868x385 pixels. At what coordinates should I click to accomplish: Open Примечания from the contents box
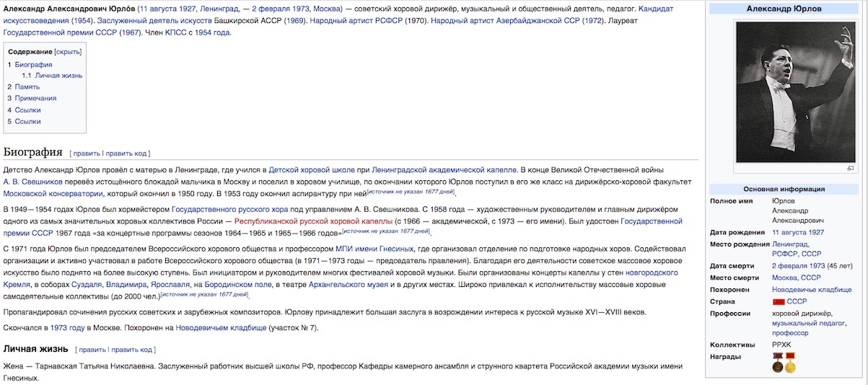pos(35,98)
